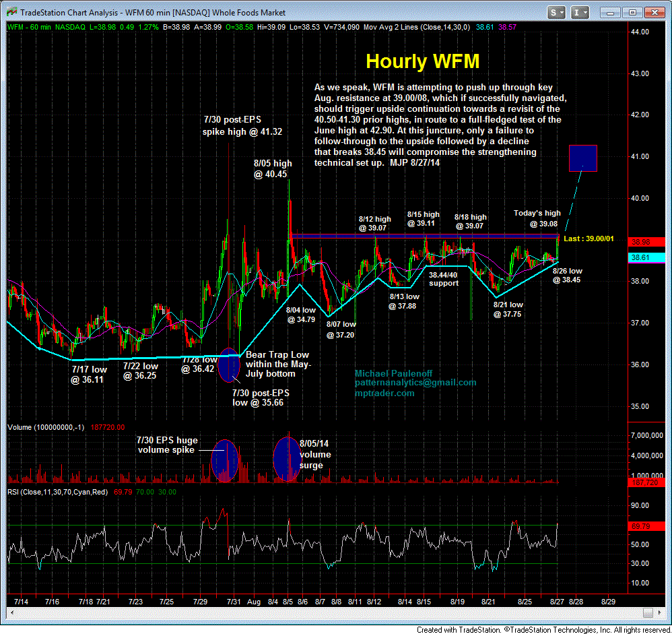Select the "Today's high @ 39.08" annotation
672x634 pixels.
[537, 218]
